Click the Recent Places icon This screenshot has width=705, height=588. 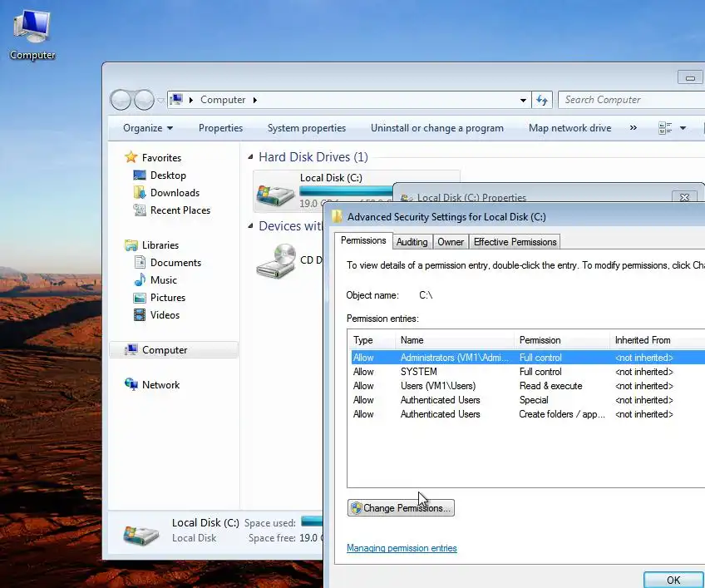coord(140,210)
